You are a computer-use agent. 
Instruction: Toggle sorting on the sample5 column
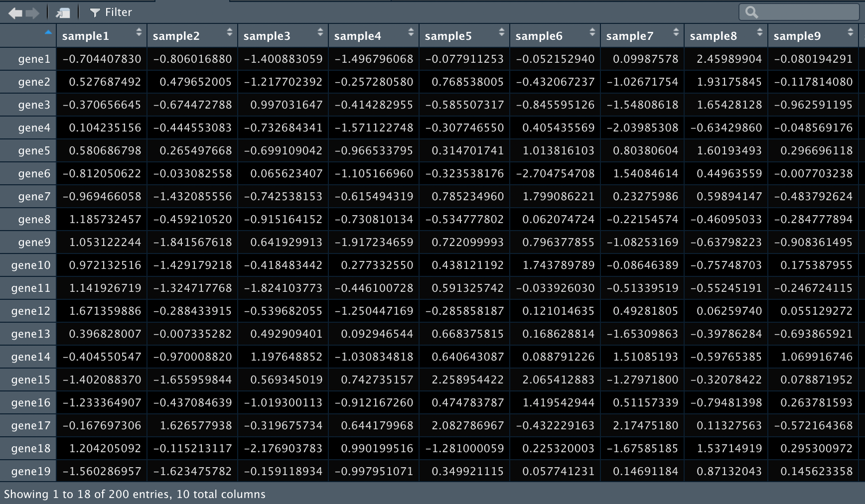[x=501, y=32]
